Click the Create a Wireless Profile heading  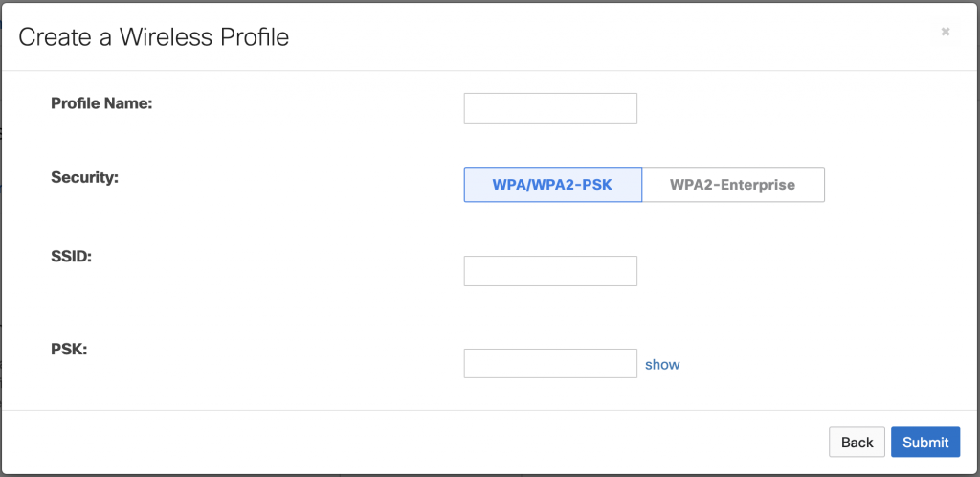(154, 37)
